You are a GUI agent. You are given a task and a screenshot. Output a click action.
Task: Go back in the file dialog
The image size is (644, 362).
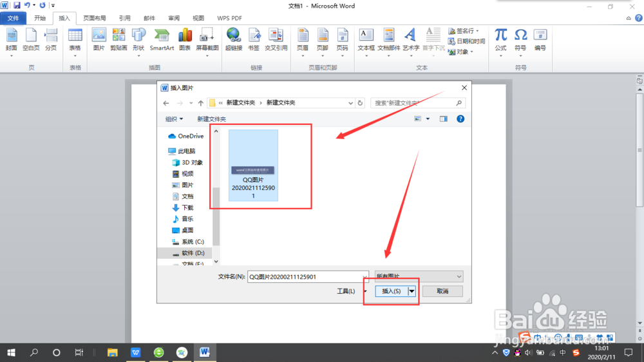coord(166,102)
